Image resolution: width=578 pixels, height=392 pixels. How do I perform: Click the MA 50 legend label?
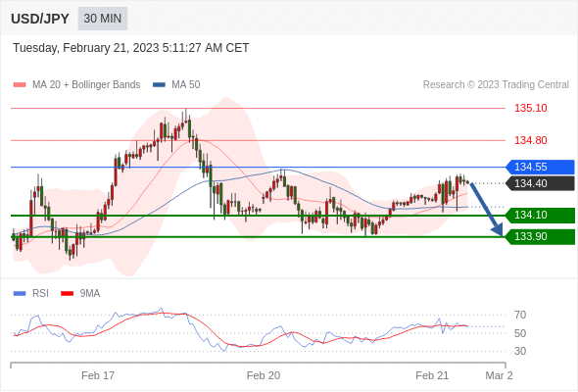[186, 85]
